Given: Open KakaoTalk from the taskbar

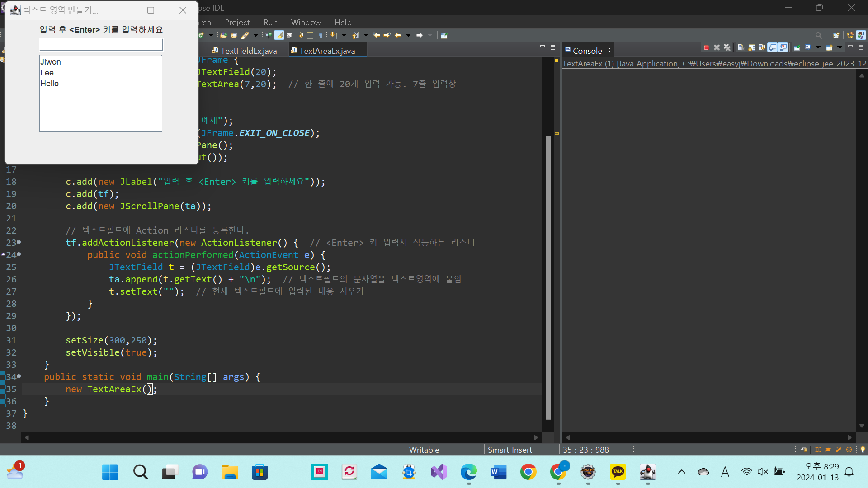Looking at the screenshot, I should [x=618, y=472].
